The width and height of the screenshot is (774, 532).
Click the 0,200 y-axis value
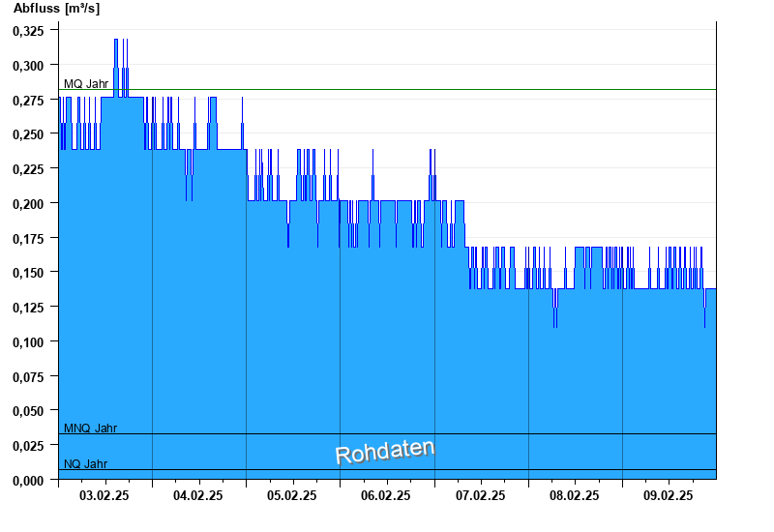28,204
